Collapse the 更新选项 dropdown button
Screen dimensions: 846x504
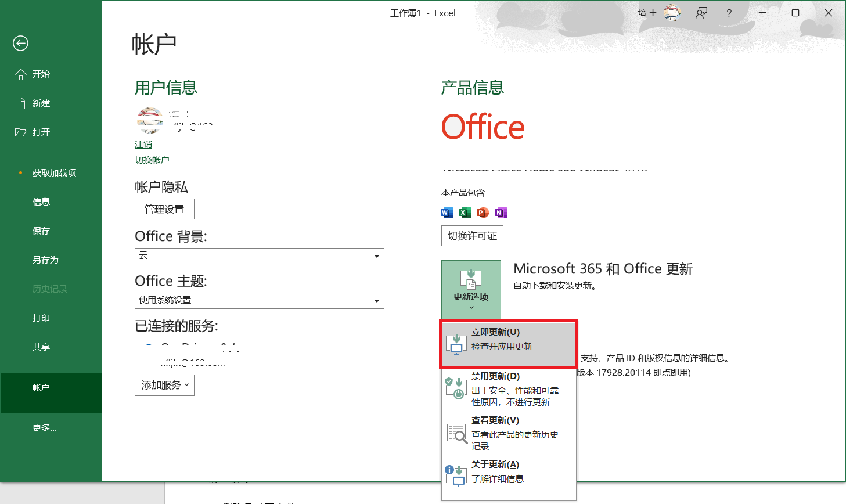[x=471, y=290]
